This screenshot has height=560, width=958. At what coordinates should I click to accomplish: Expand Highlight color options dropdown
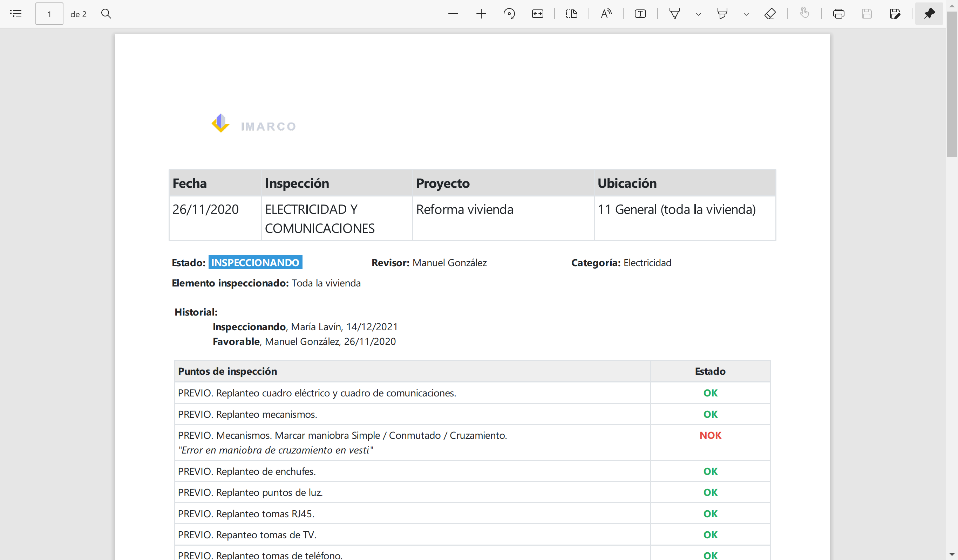746,14
